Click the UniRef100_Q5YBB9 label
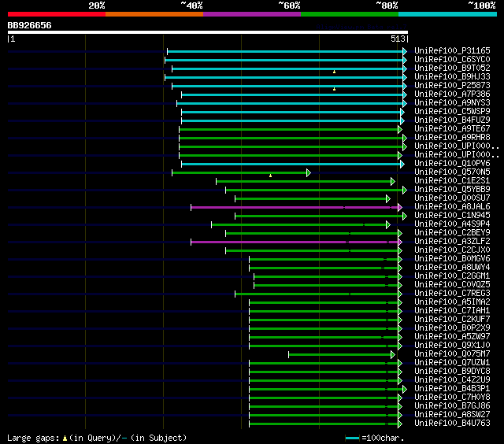Screen dimensions: 504x444 [452, 189]
